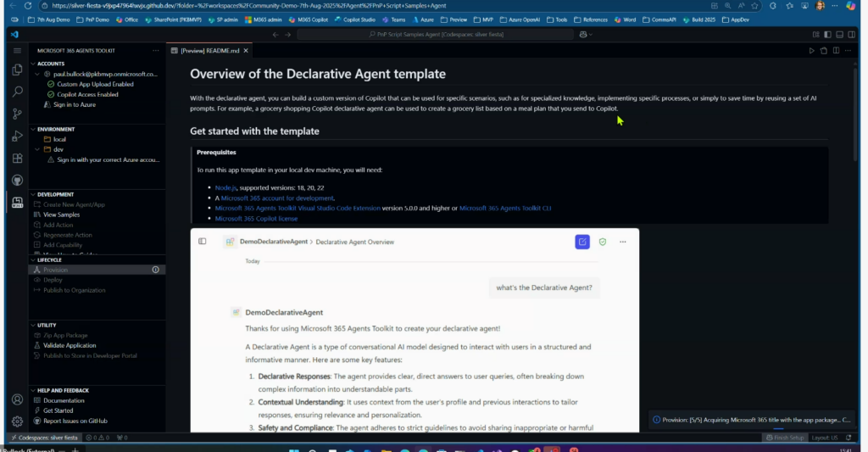The width and height of the screenshot is (868, 452).
Task: Open the Extensions view
Action: click(17, 158)
